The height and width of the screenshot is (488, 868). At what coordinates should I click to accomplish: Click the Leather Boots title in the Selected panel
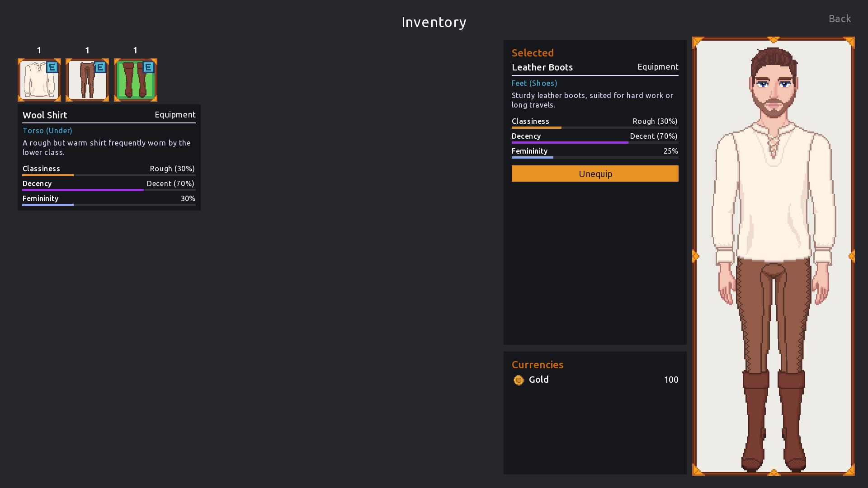coord(542,67)
